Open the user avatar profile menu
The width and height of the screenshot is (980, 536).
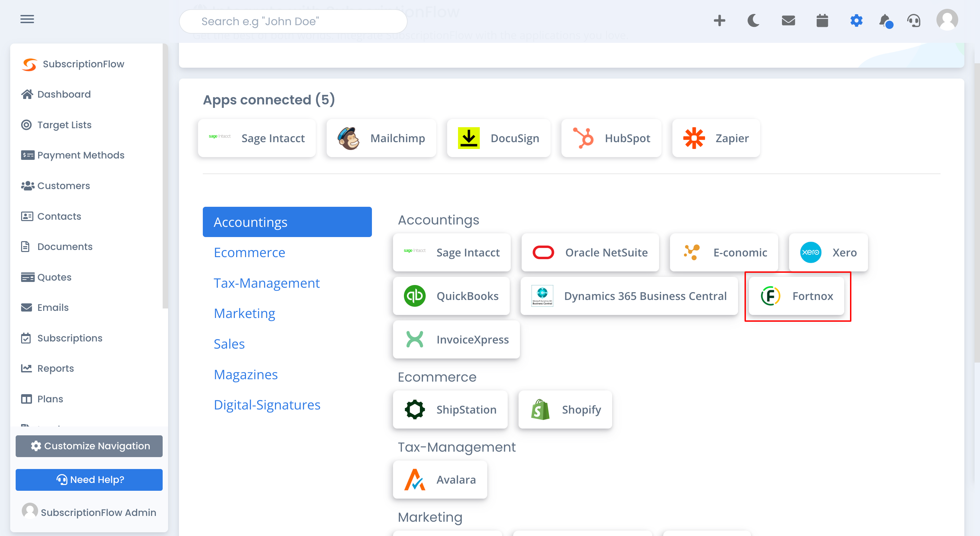pos(947,19)
